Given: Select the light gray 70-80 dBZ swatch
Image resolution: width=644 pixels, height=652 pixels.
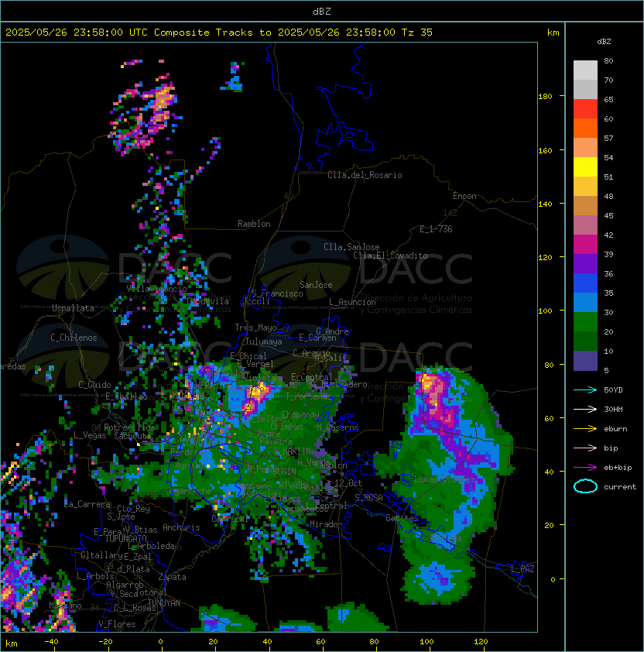Looking at the screenshot, I should pyautogui.click(x=585, y=70).
